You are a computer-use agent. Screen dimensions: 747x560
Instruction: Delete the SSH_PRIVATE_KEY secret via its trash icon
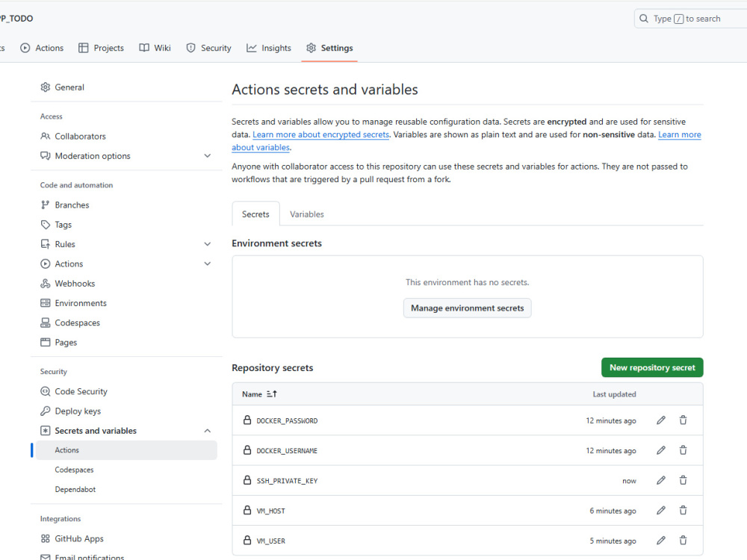(684, 480)
